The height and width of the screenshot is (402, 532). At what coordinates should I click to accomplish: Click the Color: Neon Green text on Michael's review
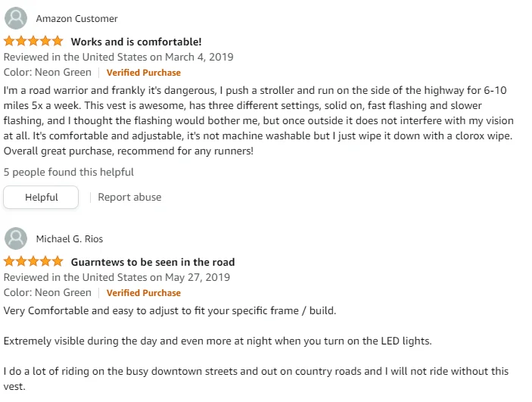point(48,293)
